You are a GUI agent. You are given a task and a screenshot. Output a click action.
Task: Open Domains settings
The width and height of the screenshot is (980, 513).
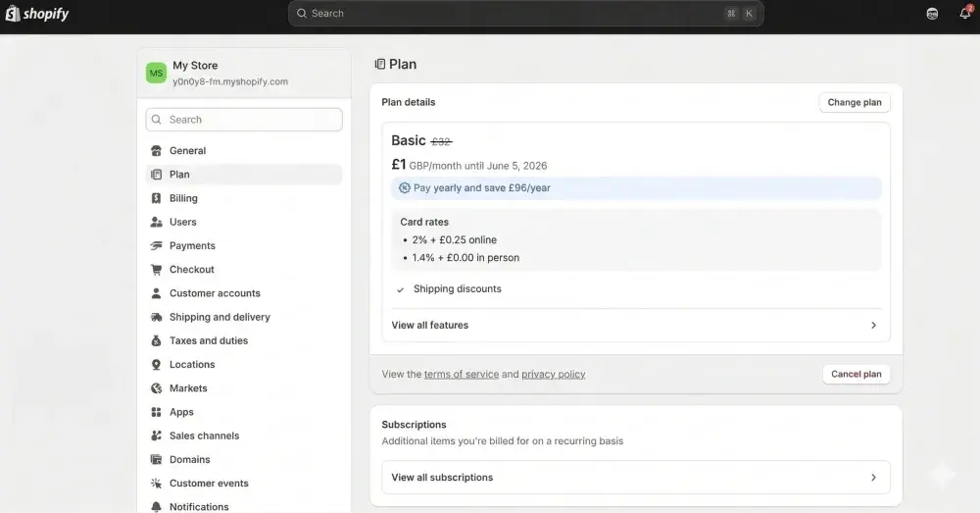click(x=244, y=460)
